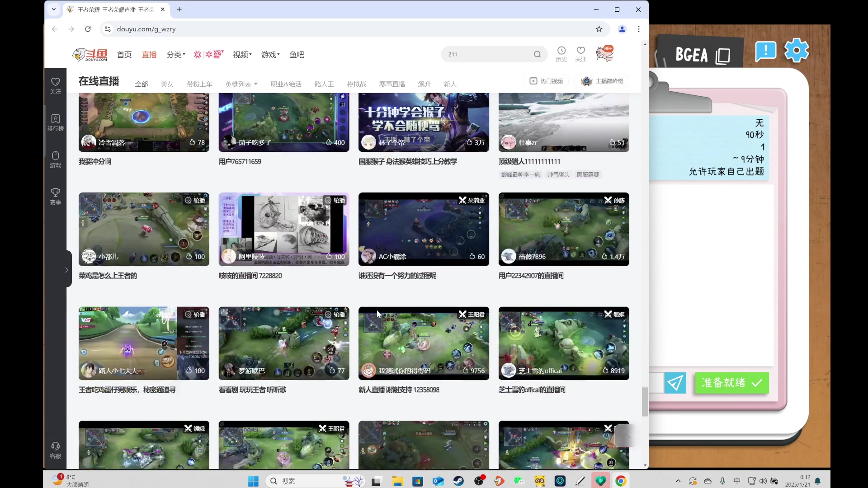
Task: Go to 直播 in nav bar
Action: tap(149, 55)
